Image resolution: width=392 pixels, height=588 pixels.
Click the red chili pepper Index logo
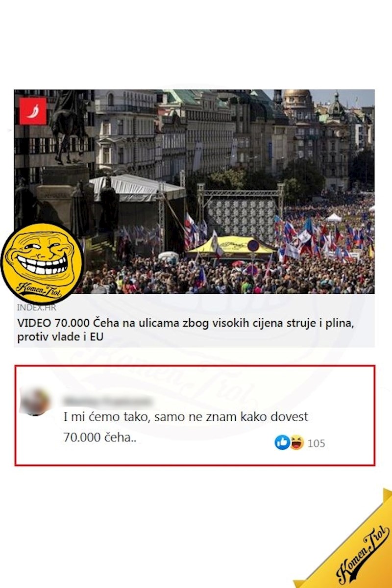33,111
